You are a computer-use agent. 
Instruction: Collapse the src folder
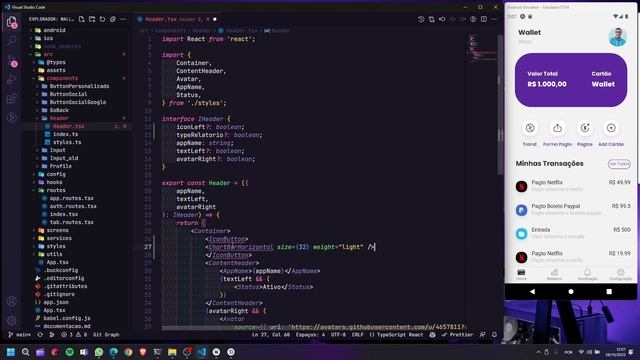(48, 54)
